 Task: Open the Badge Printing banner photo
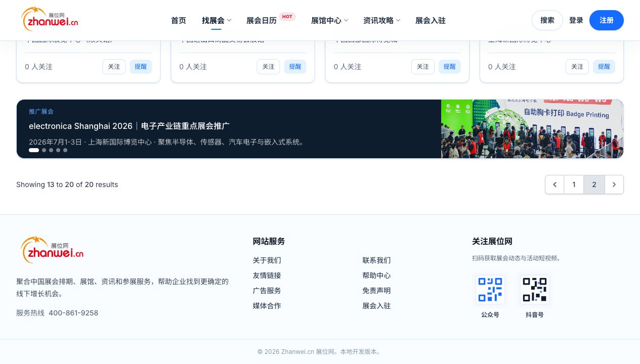point(532,129)
